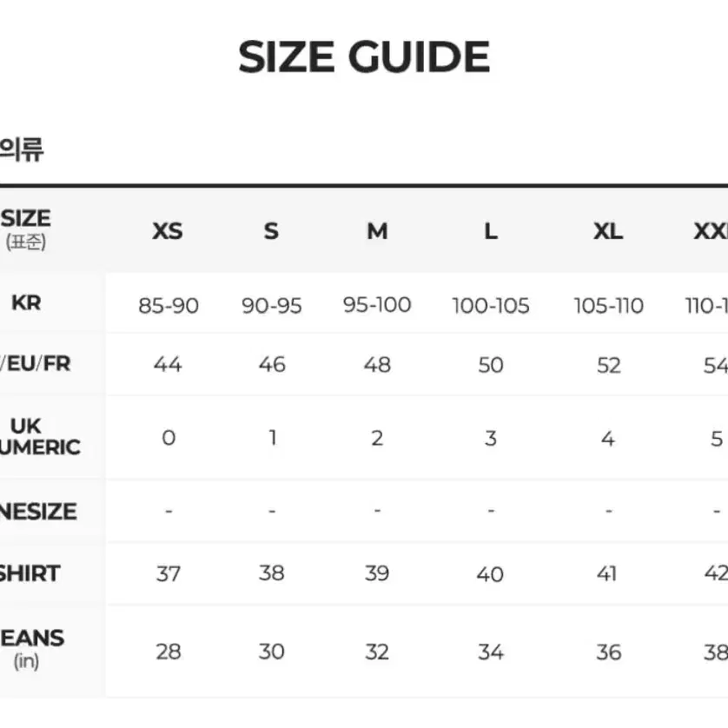728x728 pixels.
Task: Click the KR row label
Action: (26, 302)
